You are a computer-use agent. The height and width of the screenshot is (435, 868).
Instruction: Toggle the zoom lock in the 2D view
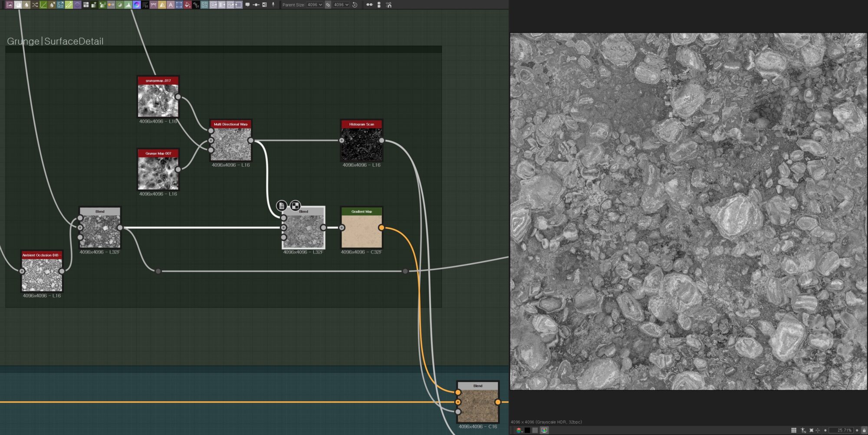(865, 430)
